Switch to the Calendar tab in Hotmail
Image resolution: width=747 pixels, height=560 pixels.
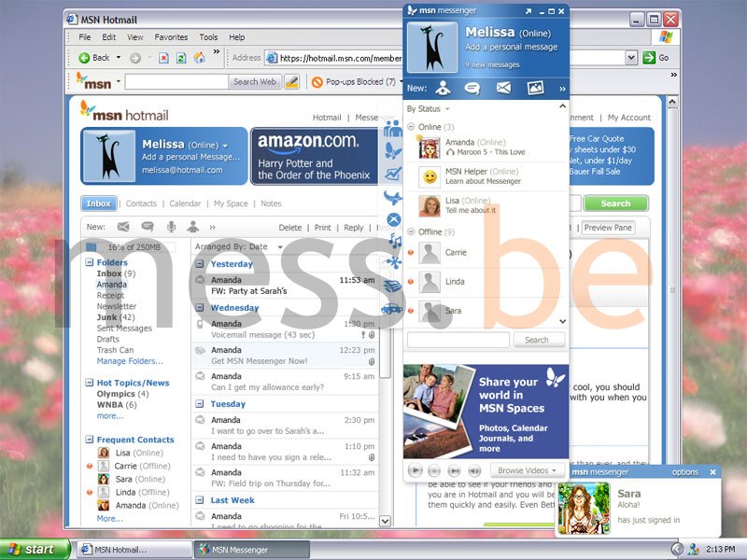click(185, 203)
